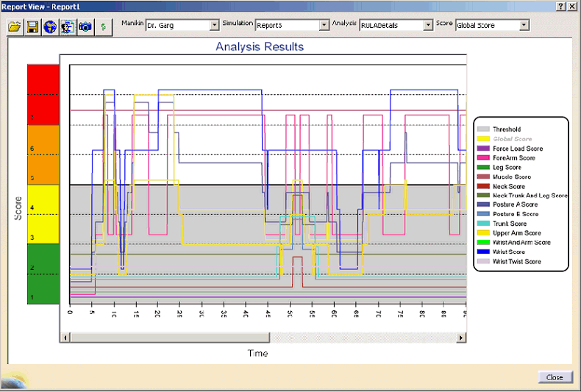Click the open folder icon
This screenshot has width=581, height=392.
pos(15,26)
